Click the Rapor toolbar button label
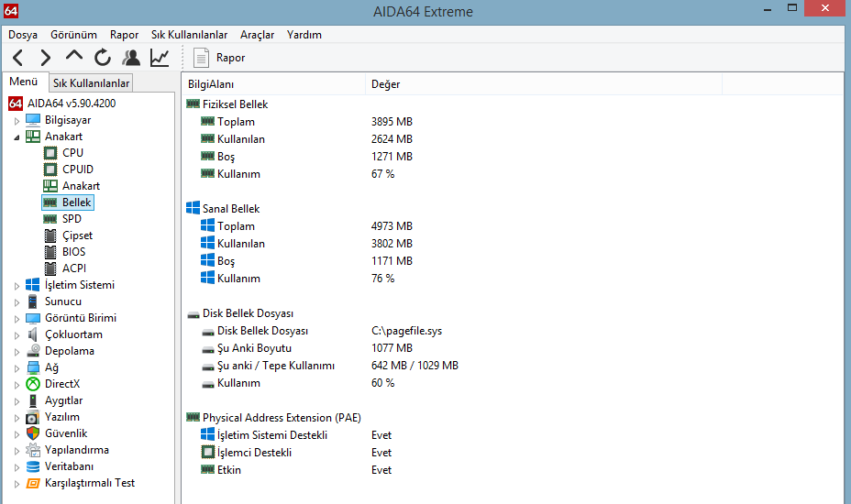 pos(231,58)
